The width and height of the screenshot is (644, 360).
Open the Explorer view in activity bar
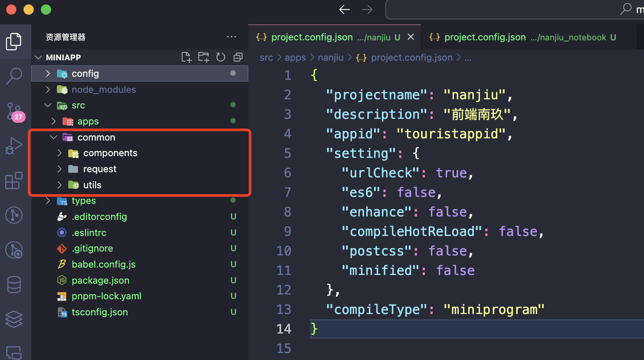[14, 42]
